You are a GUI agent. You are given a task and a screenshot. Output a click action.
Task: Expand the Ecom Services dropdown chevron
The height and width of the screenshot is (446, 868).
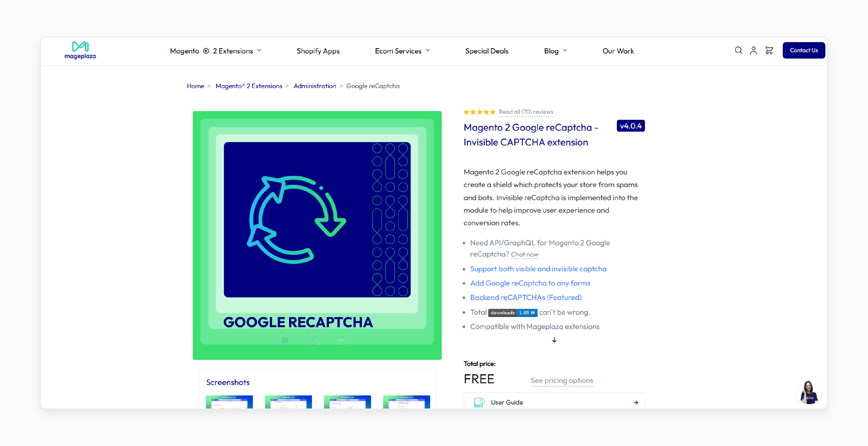coord(428,51)
